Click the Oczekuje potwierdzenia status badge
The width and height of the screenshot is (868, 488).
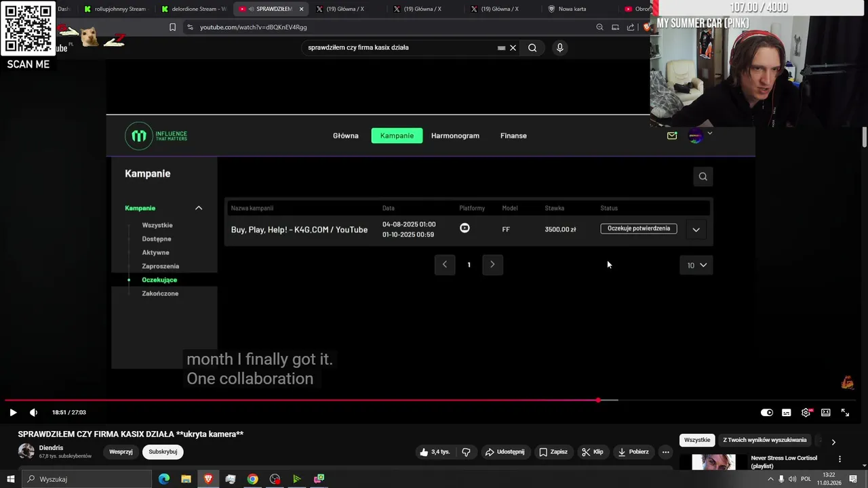[638, 228]
